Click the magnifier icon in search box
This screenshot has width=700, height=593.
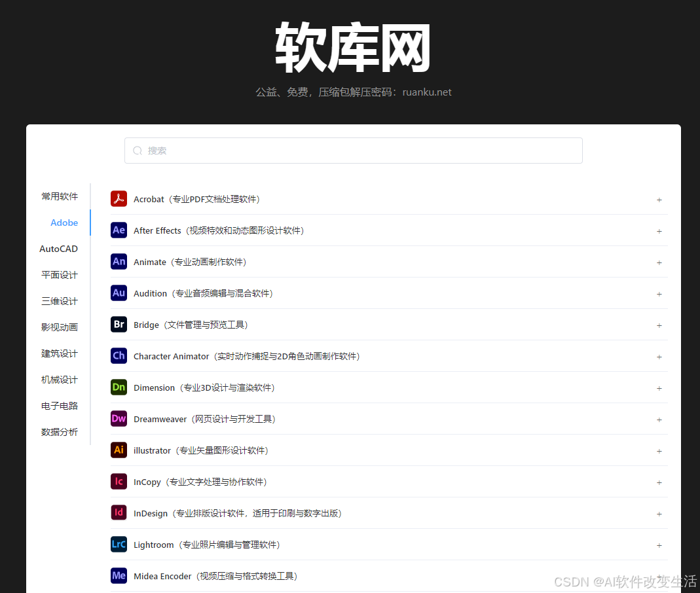pyautogui.click(x=138, y=151)
